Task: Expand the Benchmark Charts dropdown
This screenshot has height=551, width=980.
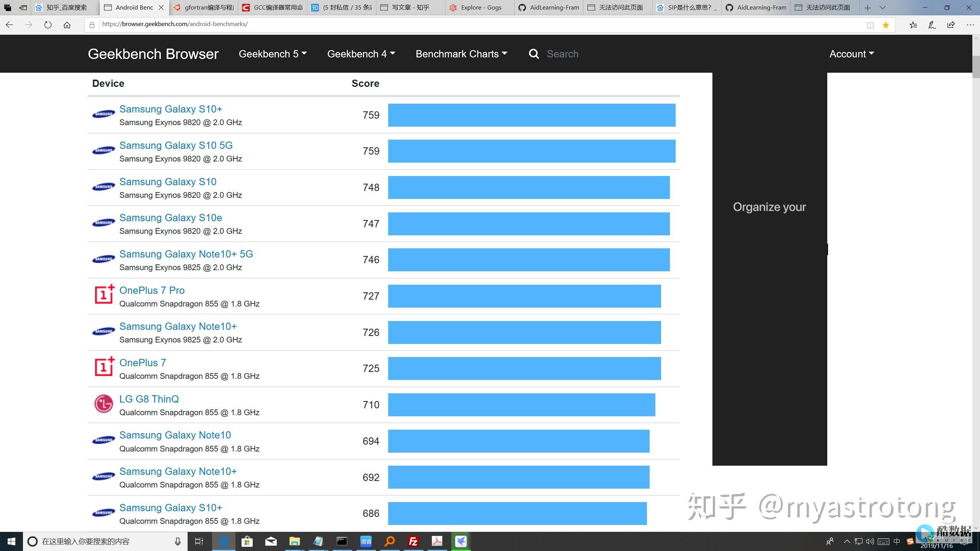Action: pos(461,54)
